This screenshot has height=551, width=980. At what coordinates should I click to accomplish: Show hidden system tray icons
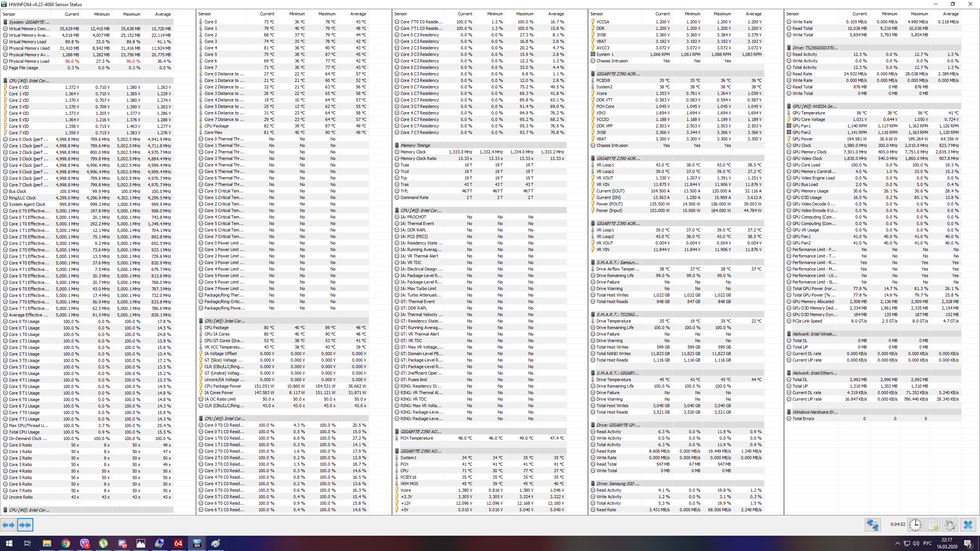coord(897,543)
